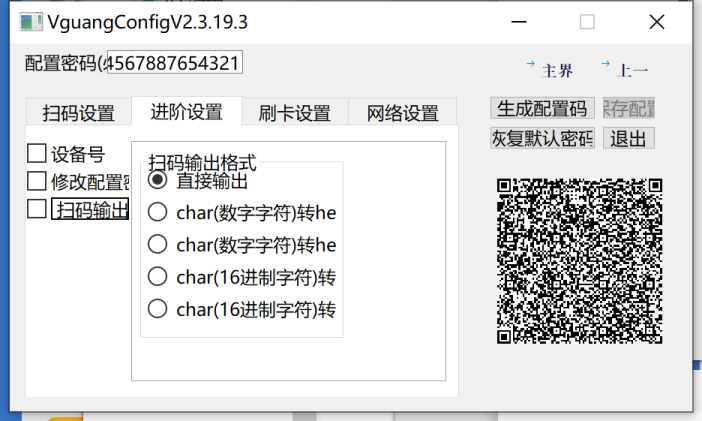The image size is (702, 421).
Task: Check the 扫码输出 checkbox
Action: pyautogui.click(x=37, y=209)
